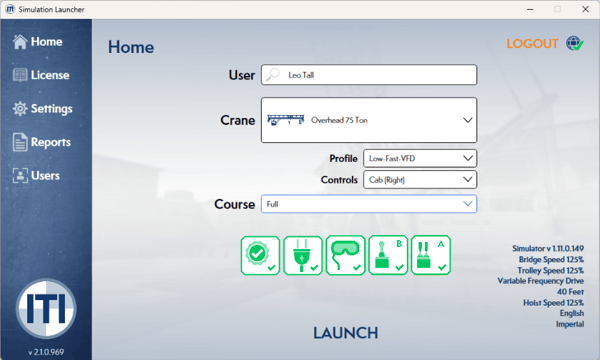Click the VR headset goggles status icon
Viewport: 600px width, 360px height.
pos(346,255)
